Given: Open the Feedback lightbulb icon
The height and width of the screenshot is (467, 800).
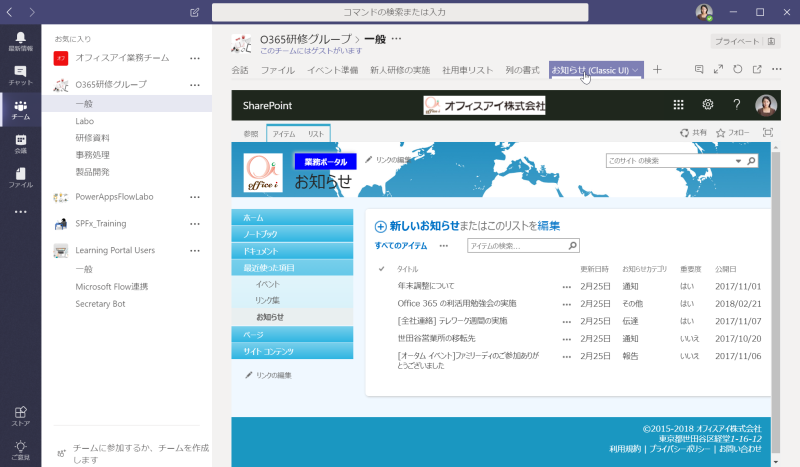Looking at the screenshot, I should coord(20,450).
